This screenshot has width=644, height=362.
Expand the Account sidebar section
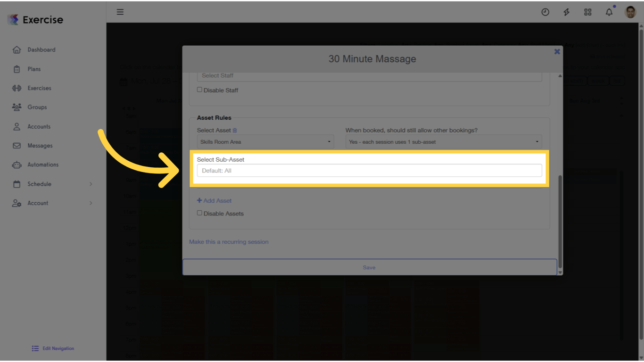[x=38, y=203]
